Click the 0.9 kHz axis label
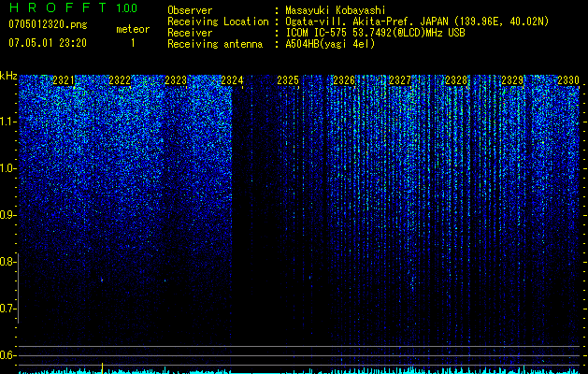Screen dimensions: 588x374 click(x=7, y=215)
